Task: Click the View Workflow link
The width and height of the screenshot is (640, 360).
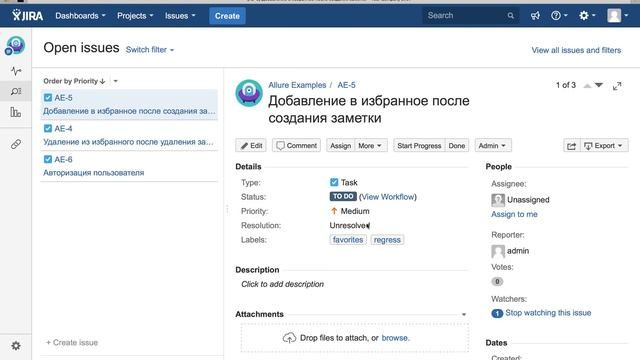Action: [x=388, y=197]
